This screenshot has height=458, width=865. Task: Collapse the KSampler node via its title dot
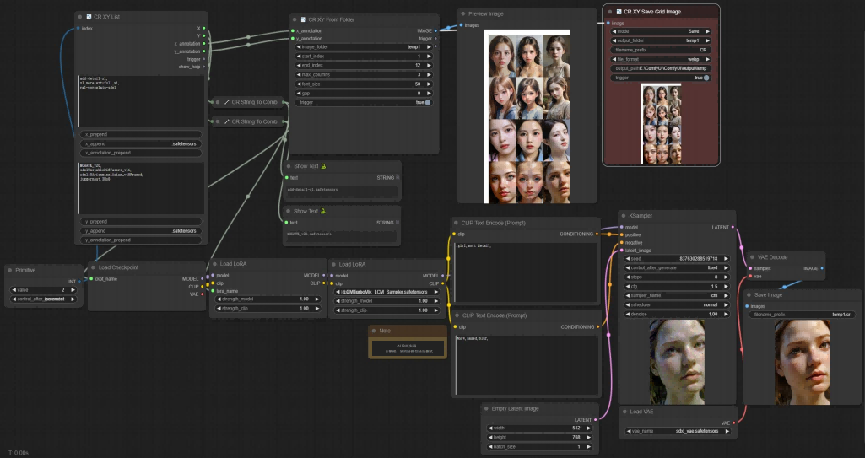pyautogui.click(x=623, y=216)
